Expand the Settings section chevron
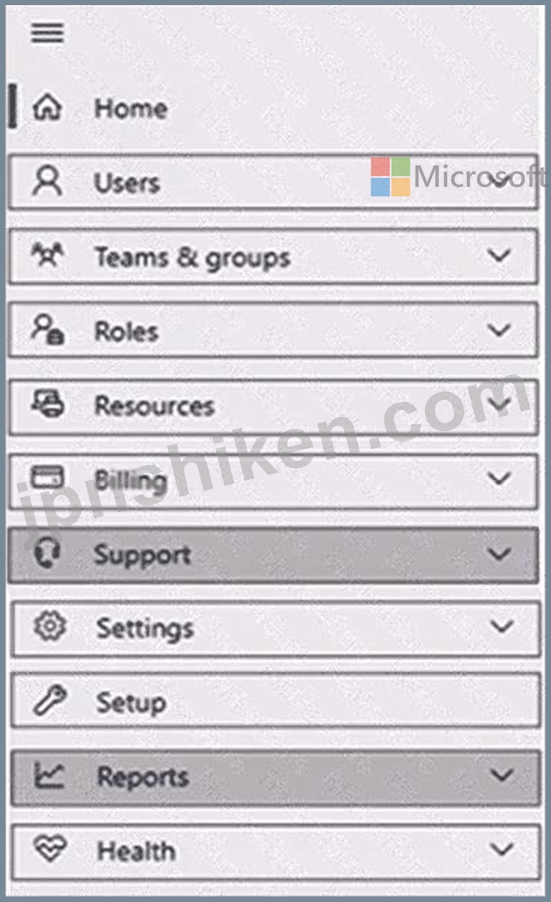 (502, 626)
